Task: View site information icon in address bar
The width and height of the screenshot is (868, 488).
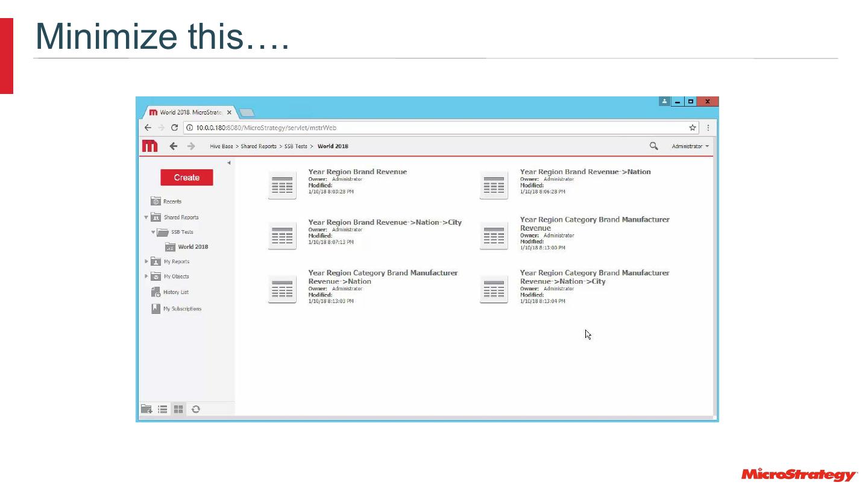Action: tap(189, 128)
